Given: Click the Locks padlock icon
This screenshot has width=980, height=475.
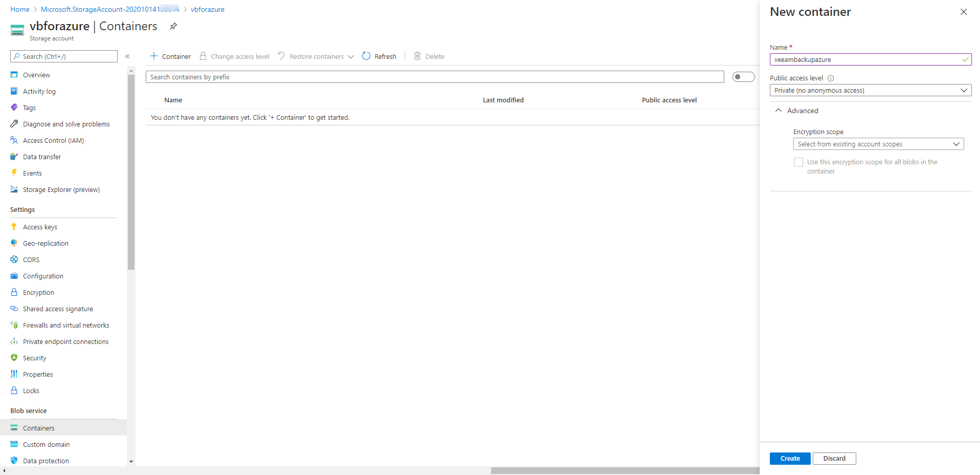Looking at the screenshot, I should [x=14, y=391].
